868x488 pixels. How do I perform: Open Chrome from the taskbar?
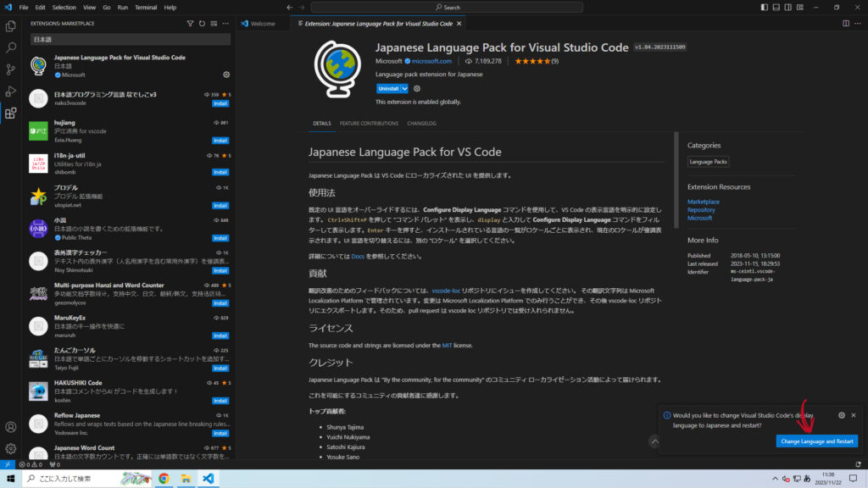tap(164, 479)
